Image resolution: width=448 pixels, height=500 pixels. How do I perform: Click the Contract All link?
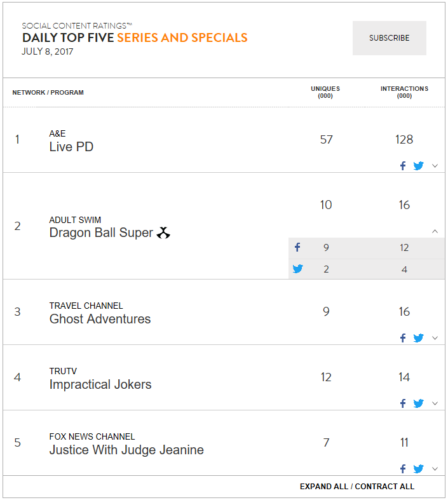pos(384,487)
